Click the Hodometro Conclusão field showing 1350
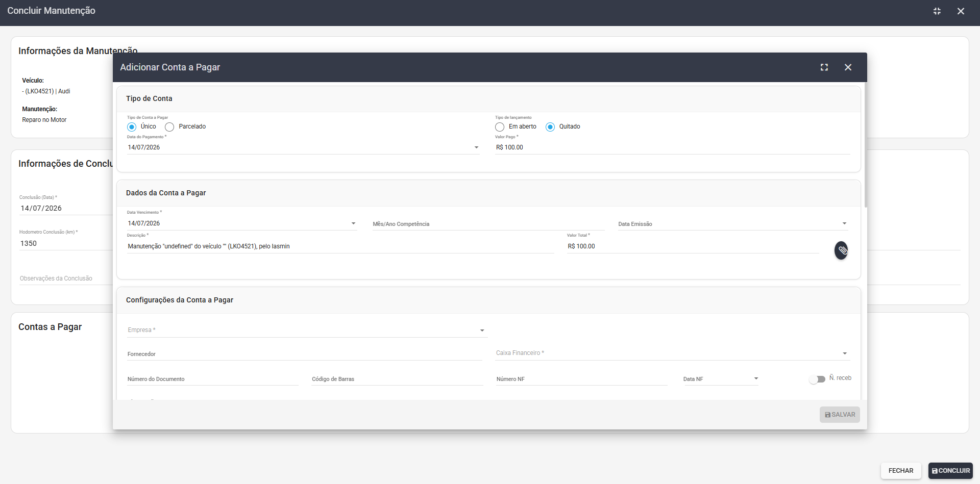The height and width of the screenshot is (484, 980). (66, 243)
